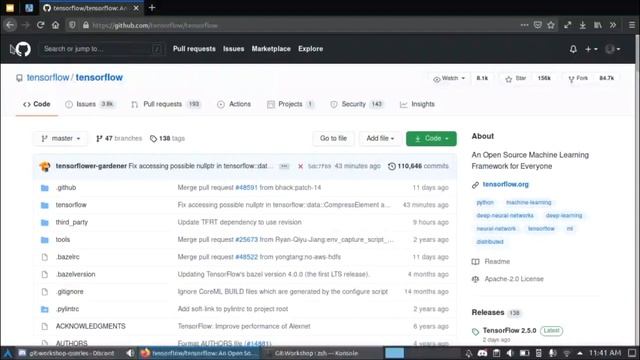Open tensorflower-gardener author link

(91, 166)
